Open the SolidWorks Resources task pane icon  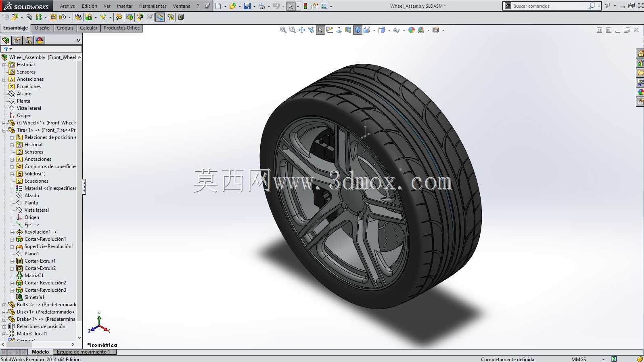pyautogui.click(x=640, y=53)
